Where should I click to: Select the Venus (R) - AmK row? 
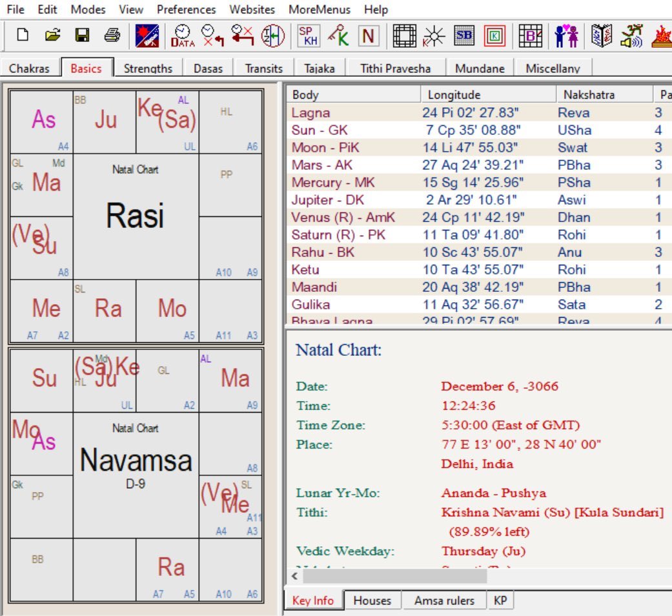(479, 218)
